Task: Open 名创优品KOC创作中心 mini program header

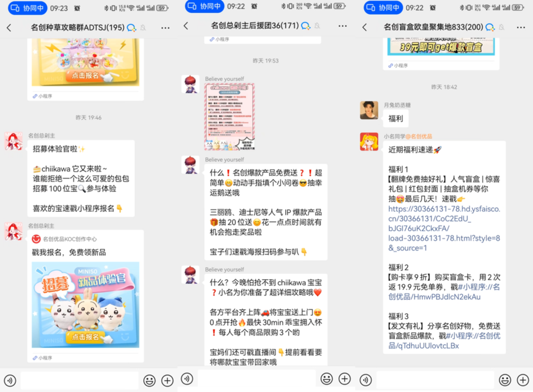Action: click(64, 239)
